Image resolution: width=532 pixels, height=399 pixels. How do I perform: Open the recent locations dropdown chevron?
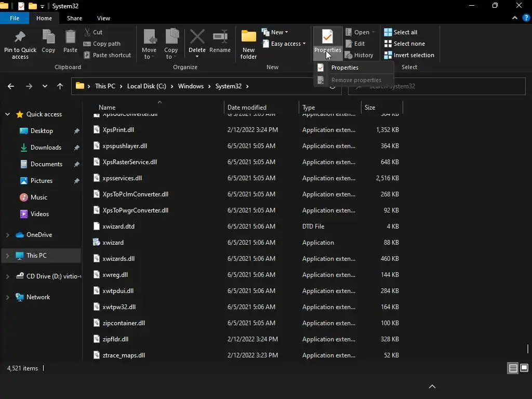(45, 86)
